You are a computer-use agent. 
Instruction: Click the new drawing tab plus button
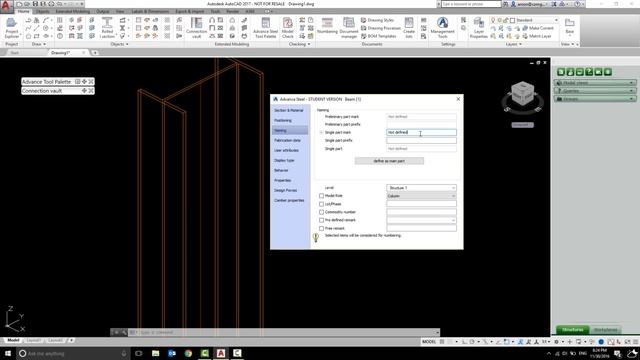[95, 53]
